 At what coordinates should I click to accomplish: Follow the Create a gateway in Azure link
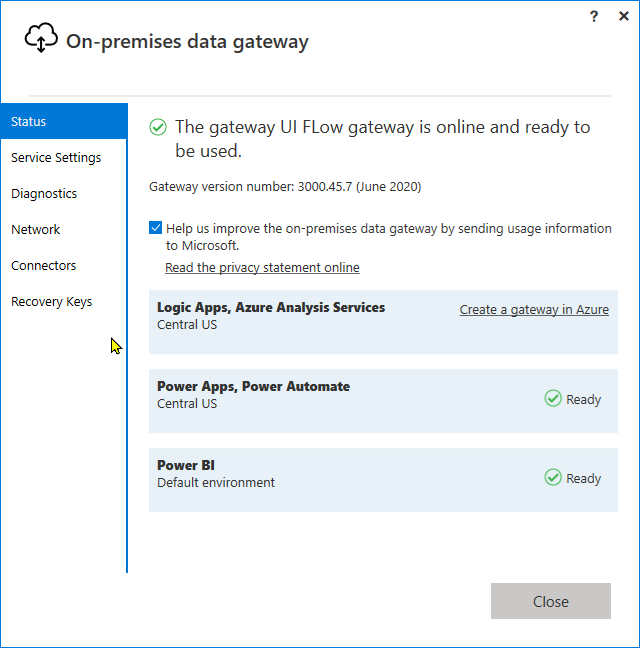coord(534,310)
